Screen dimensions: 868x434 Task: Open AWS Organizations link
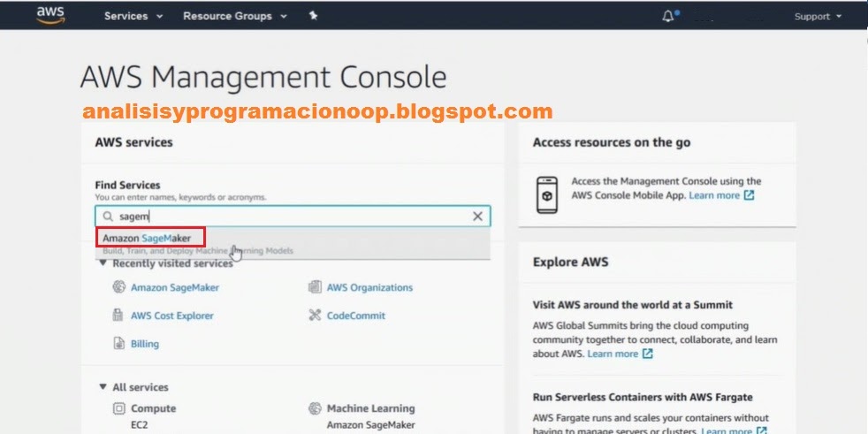369,287
